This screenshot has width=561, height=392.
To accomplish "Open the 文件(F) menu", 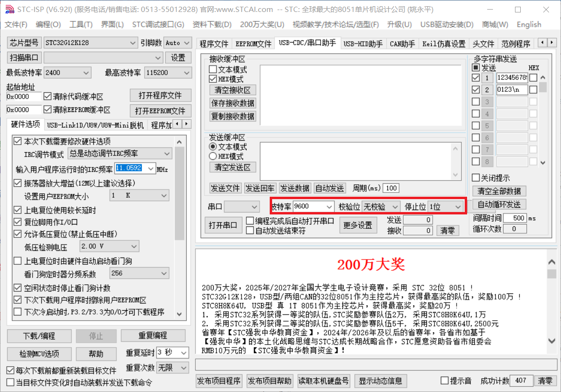I will click(x=16, y=24).
